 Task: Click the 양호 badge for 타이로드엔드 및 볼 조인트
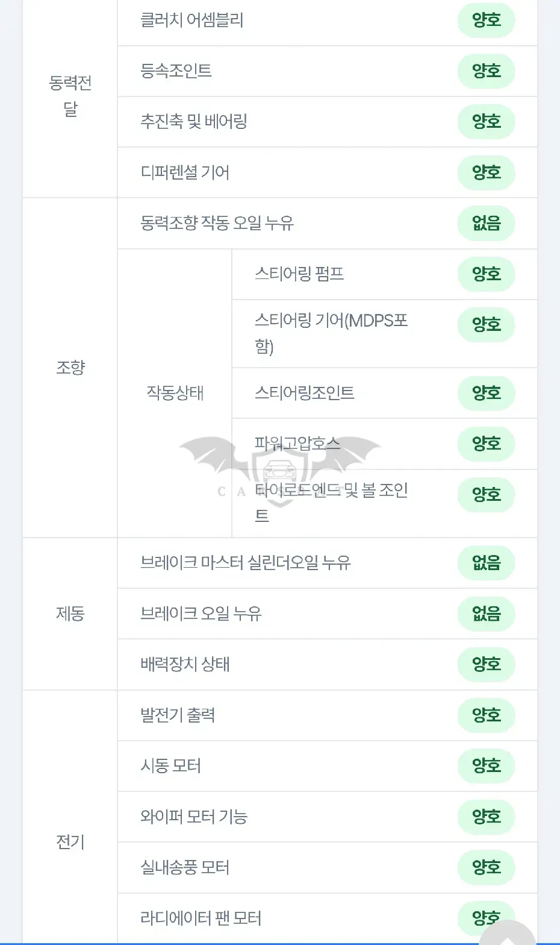click(x=487, y=495)
